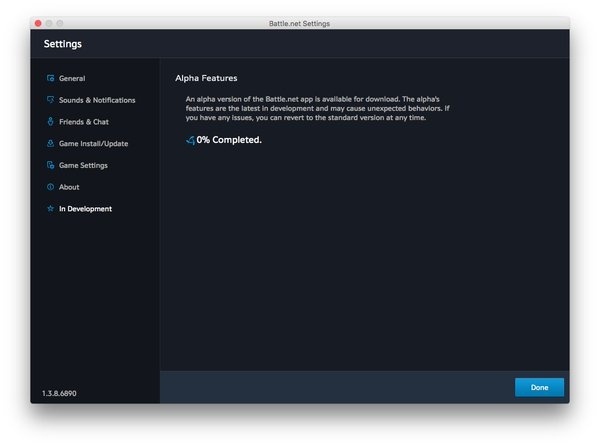Show the About page
Screen dimensions: 600x447
click(69, 187)
